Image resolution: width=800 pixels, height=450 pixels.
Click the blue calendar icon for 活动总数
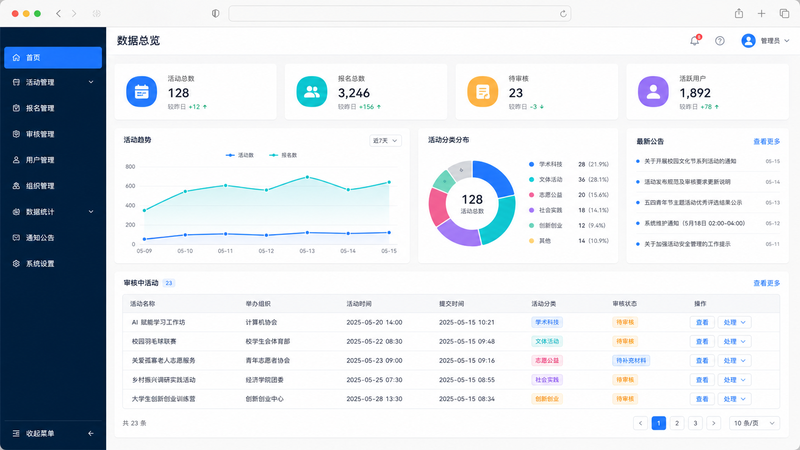coord(141,92)
